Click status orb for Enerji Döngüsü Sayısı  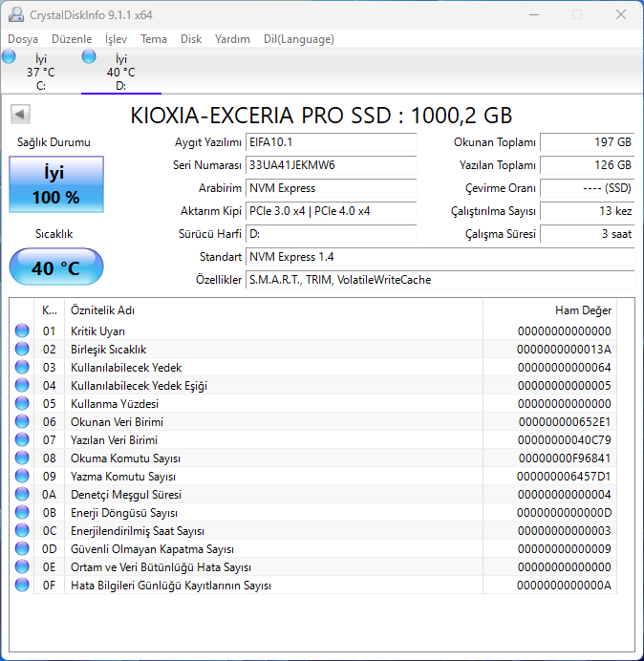[x=22, y=513]
